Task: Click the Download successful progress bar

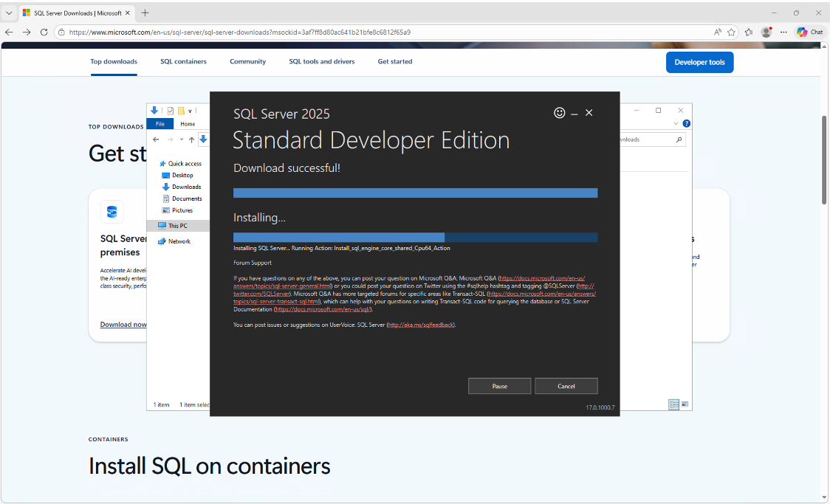Action: click(x=415, y=193)
